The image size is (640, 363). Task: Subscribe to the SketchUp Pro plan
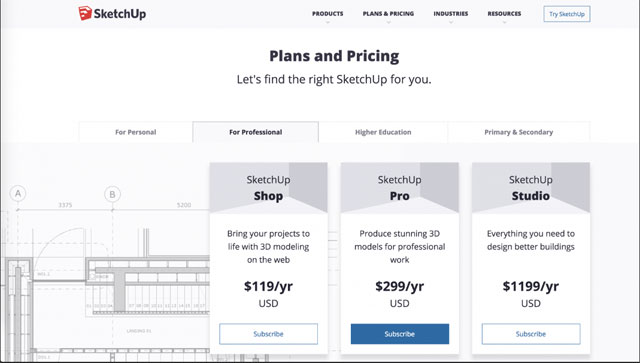pos(400,334)
